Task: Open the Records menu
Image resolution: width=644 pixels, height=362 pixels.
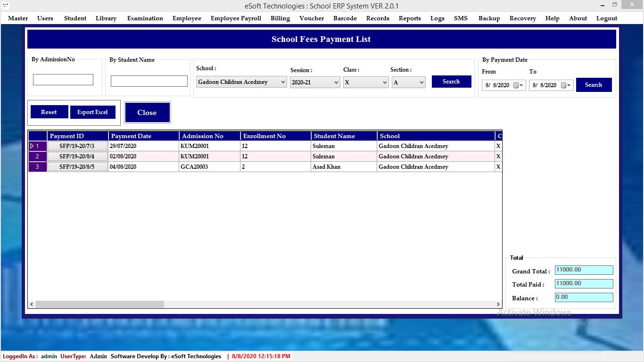Action: click(x=378, y=18)
